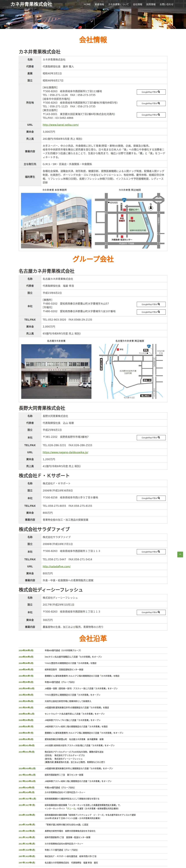Click the 会社情報 orange section heading

pyautogui.click(x=93, y=40)
